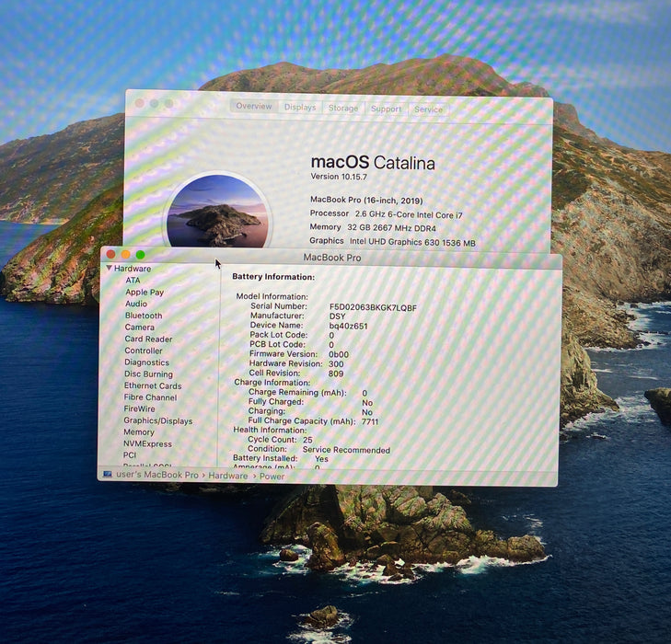Switch to the Displays tab

pyautogui.click(x=300, y=108)
